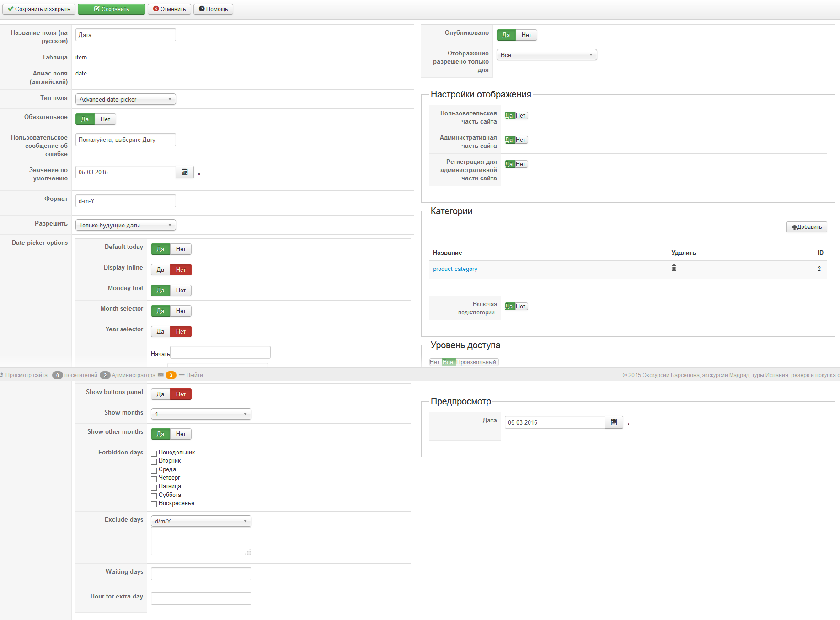Click Просмотр сайта link
Screen dimensions: 840x620
point(27,375)
